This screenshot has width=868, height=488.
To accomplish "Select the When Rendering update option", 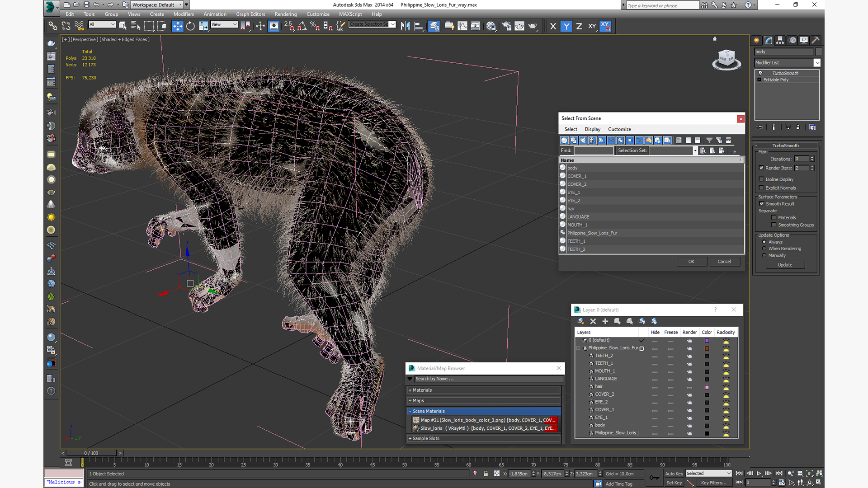I will [764, 249].
